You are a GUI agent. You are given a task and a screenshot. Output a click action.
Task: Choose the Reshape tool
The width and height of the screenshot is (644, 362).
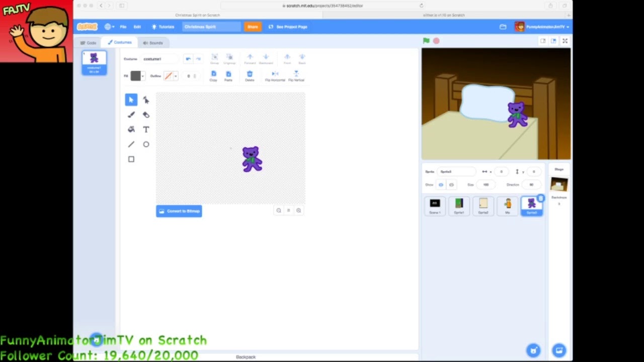click(146, 100)
